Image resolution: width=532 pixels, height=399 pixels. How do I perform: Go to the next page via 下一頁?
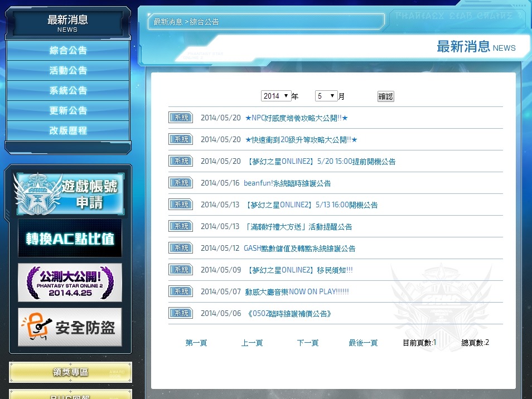308,343
